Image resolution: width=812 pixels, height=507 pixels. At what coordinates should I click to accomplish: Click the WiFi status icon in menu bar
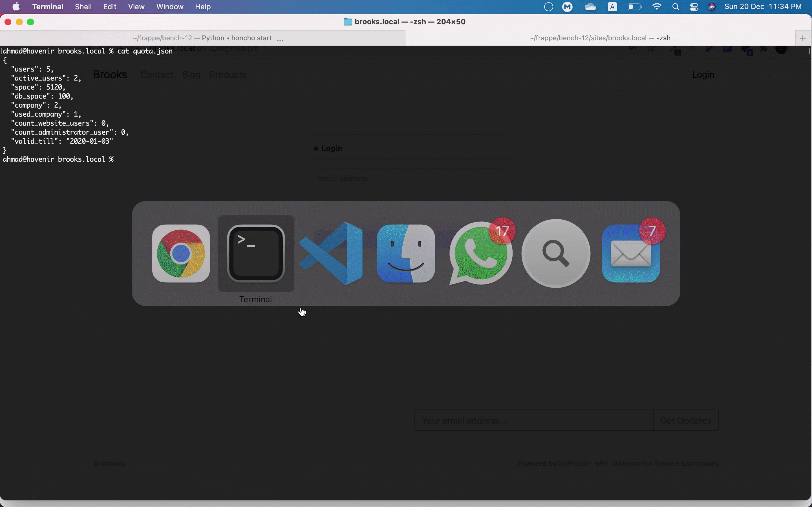[656, 6]
